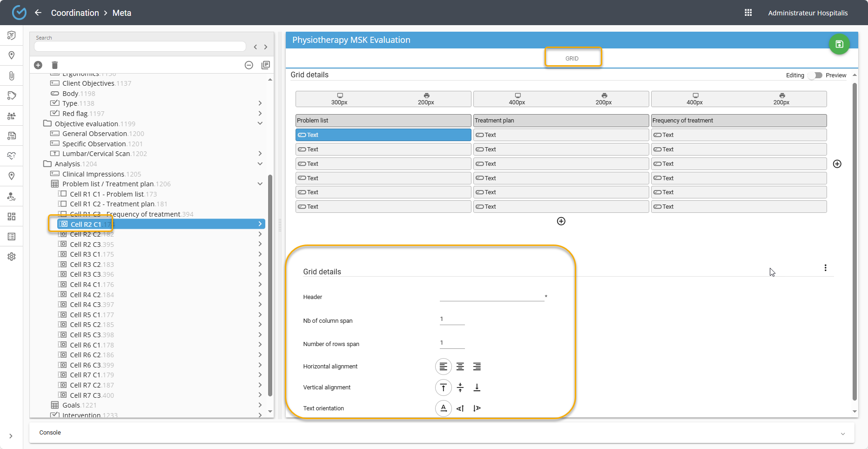Viewport: 868px width, 449px height.
Task: Open the three-dot options menu
Action: tap(825, 268)
